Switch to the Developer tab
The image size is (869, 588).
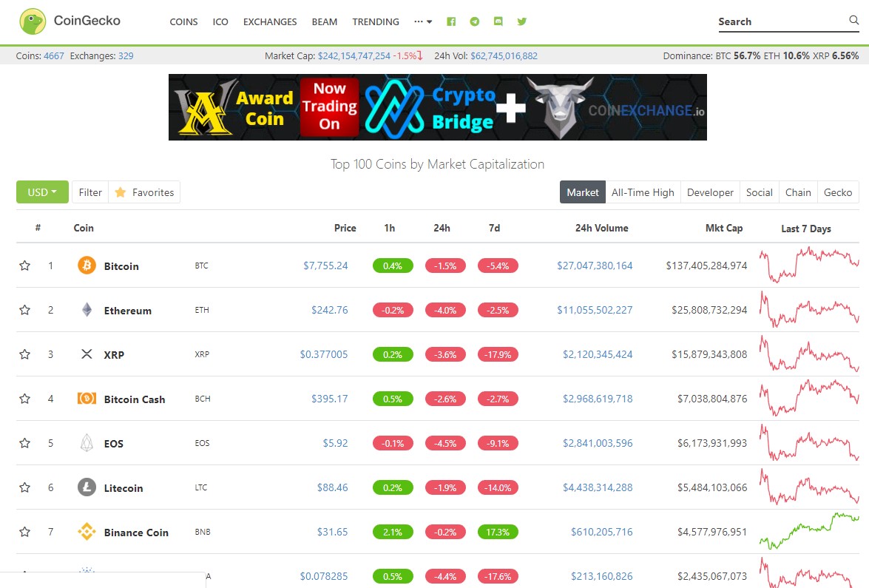pos(710,192)
